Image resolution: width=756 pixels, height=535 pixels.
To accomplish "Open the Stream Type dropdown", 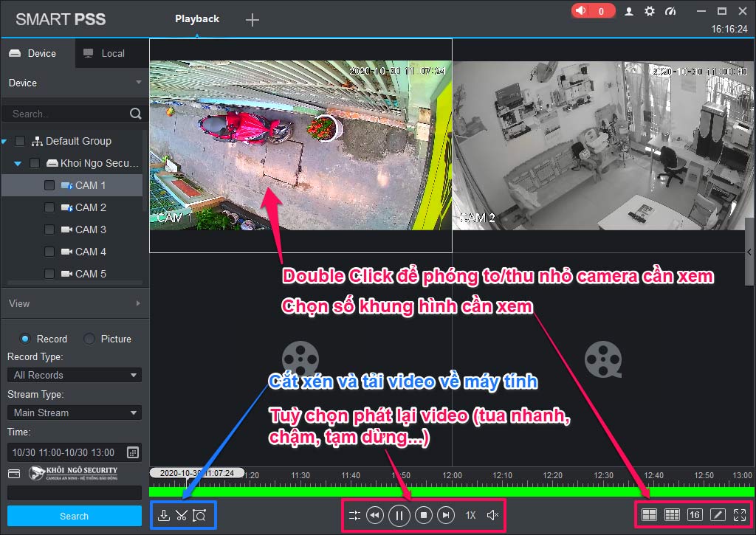I will click(75, 413).
